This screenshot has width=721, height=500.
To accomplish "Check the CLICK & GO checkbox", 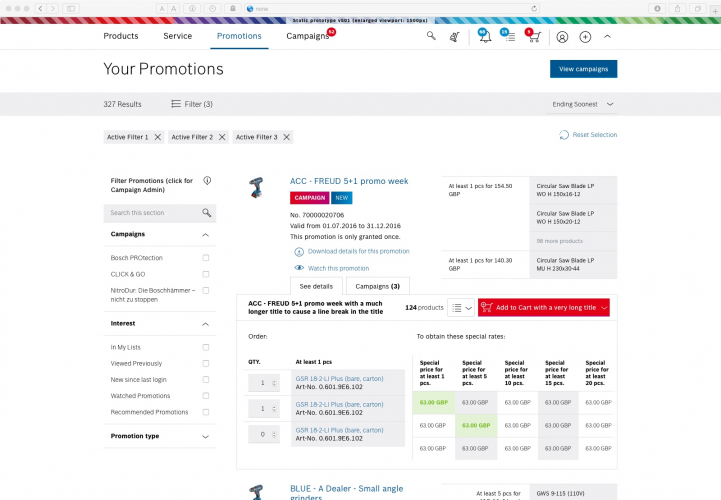I will pos(206,274).
